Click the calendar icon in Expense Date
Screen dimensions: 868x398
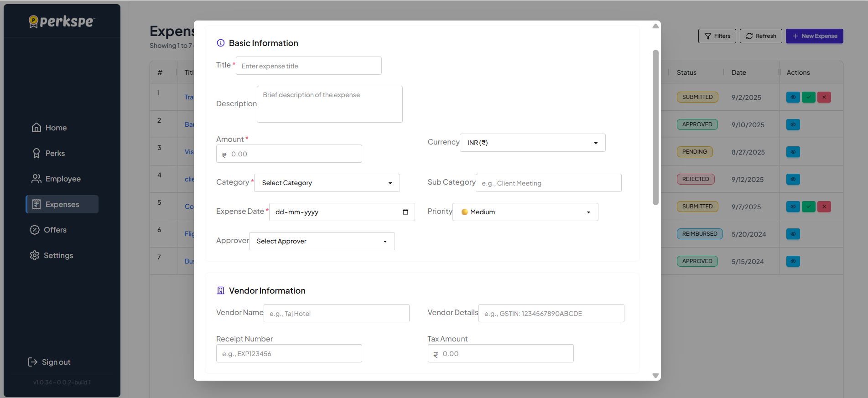click(405, 212)
